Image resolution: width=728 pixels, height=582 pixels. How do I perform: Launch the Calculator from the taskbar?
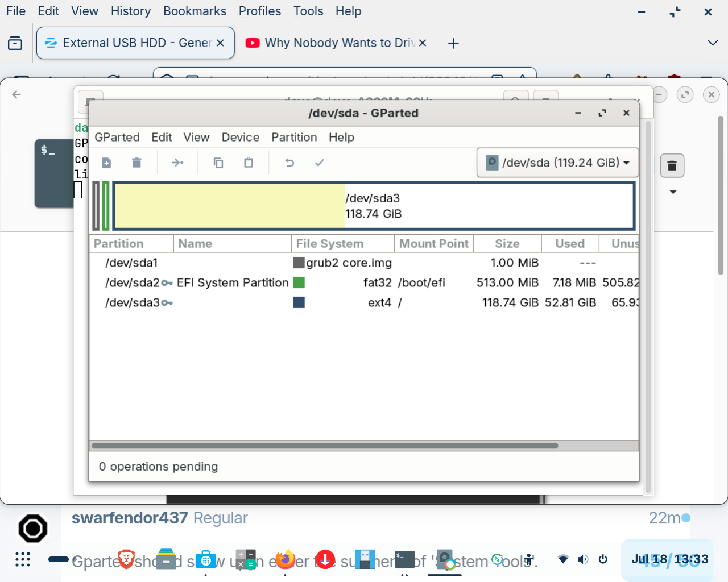[x=246, y=559]
